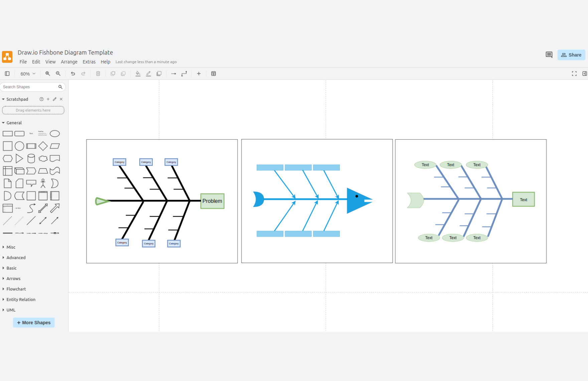Click the zoom in magnifier icon

pos(48,74)
